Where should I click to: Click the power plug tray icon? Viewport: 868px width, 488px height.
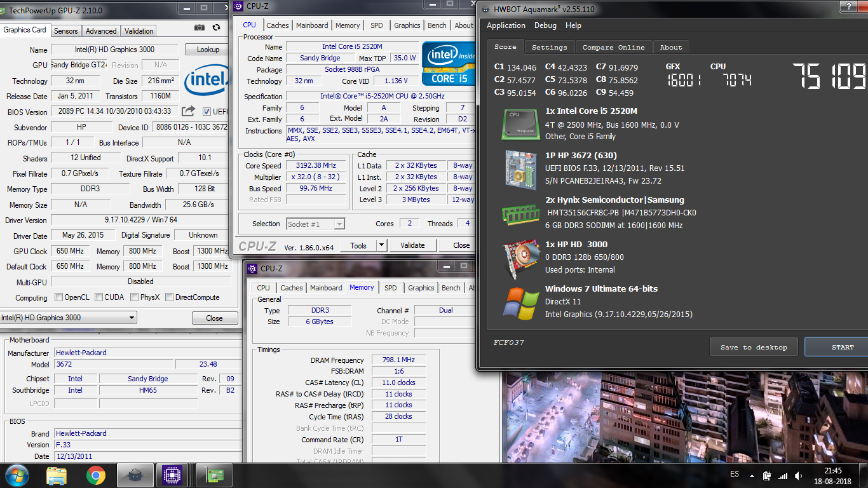tap(767, 475)
